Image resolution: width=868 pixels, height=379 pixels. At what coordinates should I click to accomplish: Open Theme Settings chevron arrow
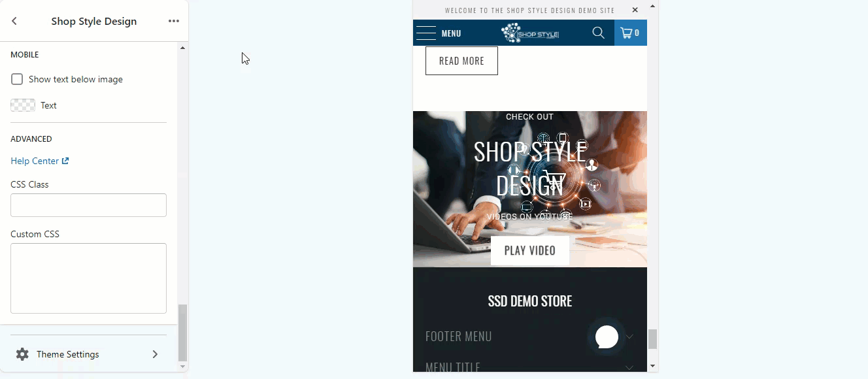[155, 354]
